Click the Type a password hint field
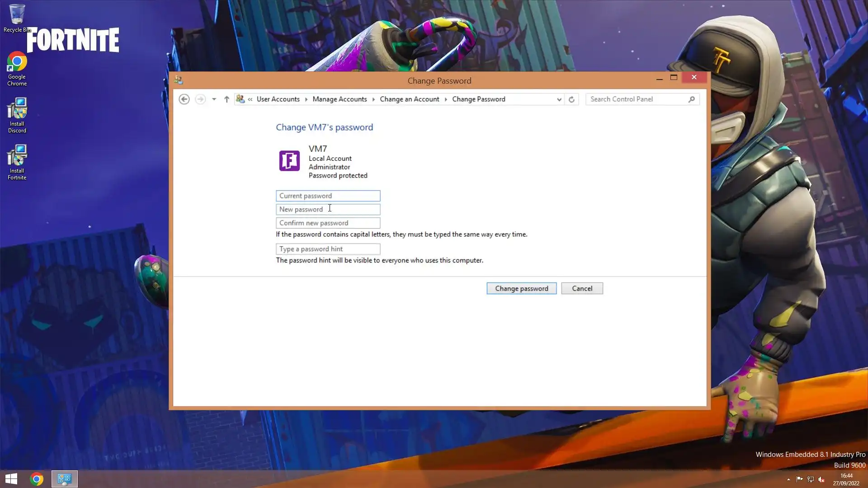Image resolution: width=868 pixels, height=488 pixels. 328,249
